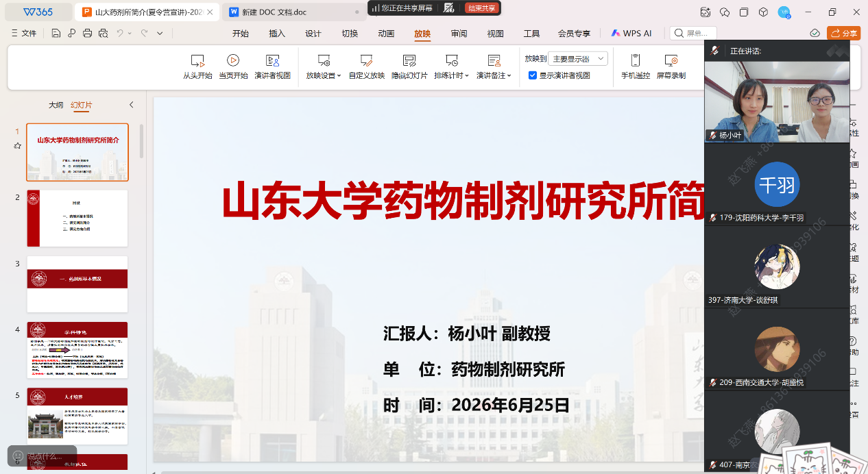
Task: Select slide 2 目录 thumbnail
Action: point(77,219)
